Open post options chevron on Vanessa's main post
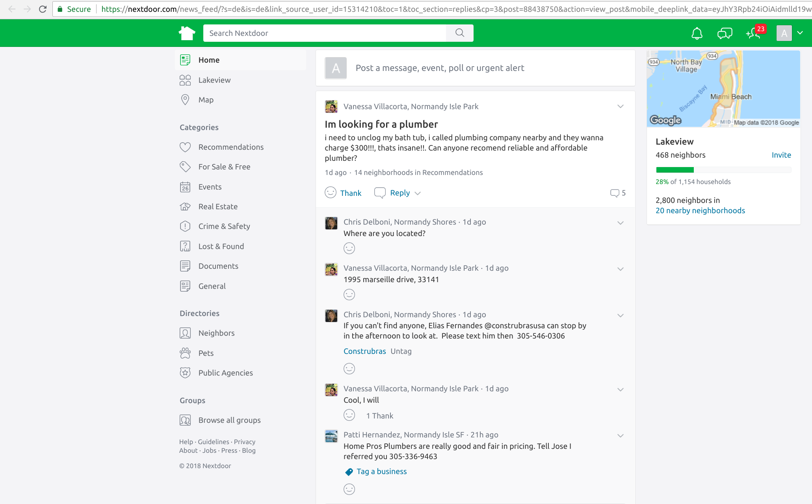 (620, 106)
